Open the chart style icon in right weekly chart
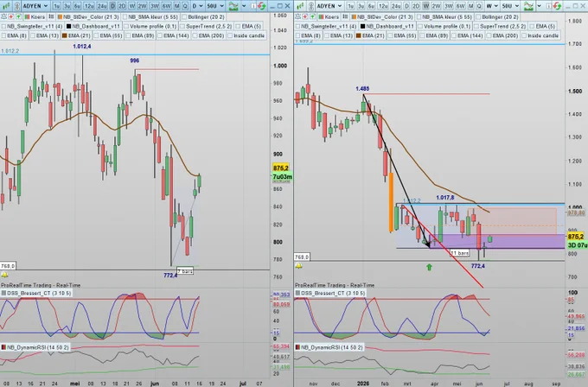Screen dimensions: 588x387 pyautogui.click(x=300, y=6)
